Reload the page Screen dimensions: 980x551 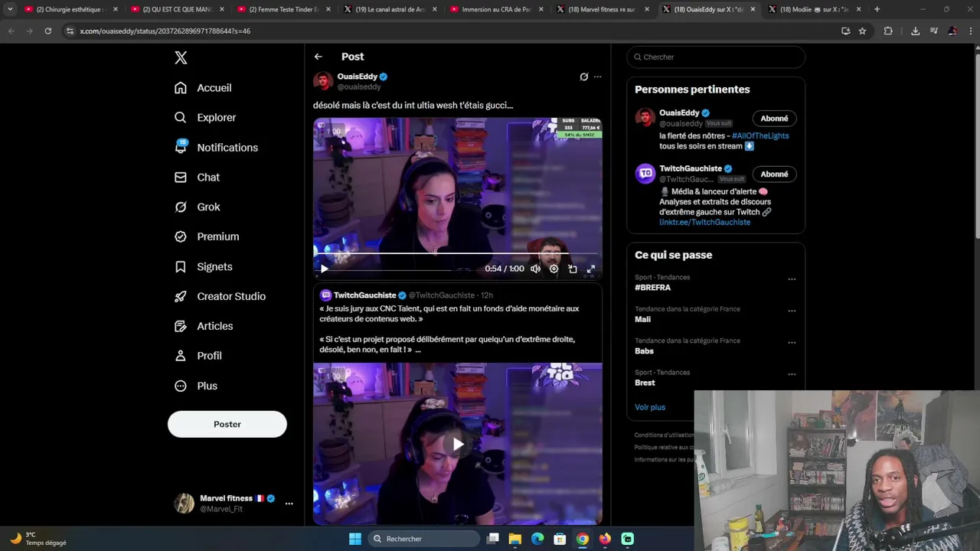coord(47,31)
